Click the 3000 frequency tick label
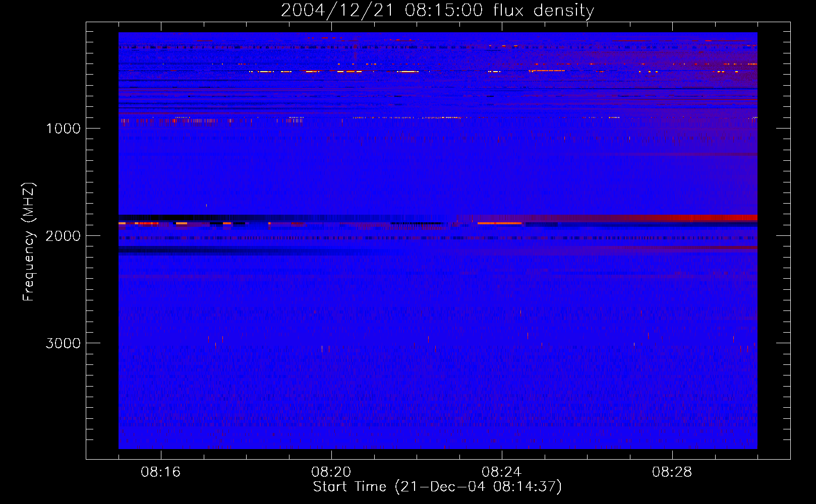The width and height of the screenshot is (816, 504). point(63,343)
